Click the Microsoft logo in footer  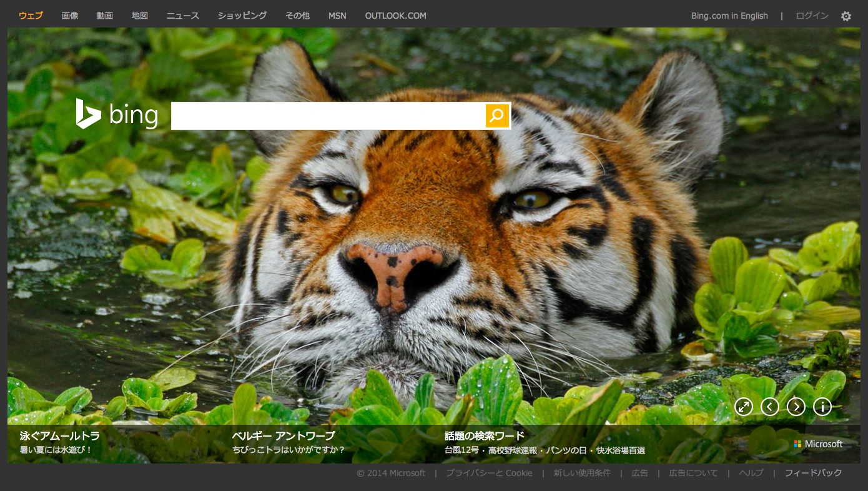[818, 444]
